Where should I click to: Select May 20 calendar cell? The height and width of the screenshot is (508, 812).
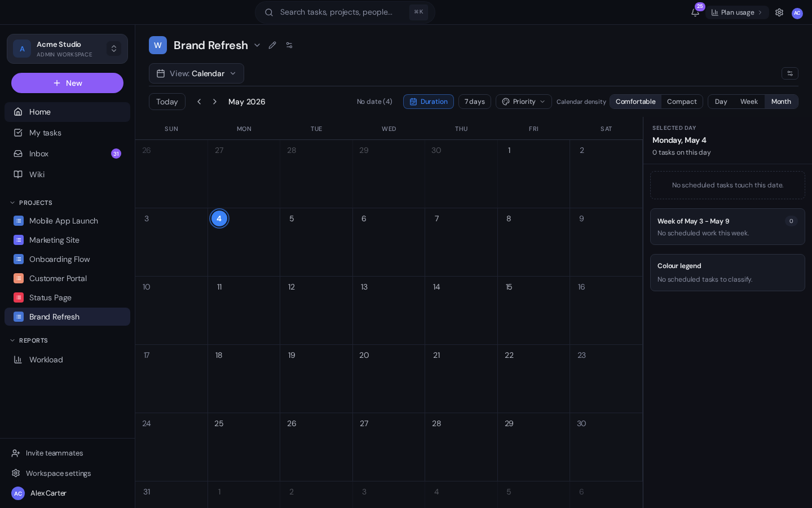pyautogui.click(x=389, y=379)
